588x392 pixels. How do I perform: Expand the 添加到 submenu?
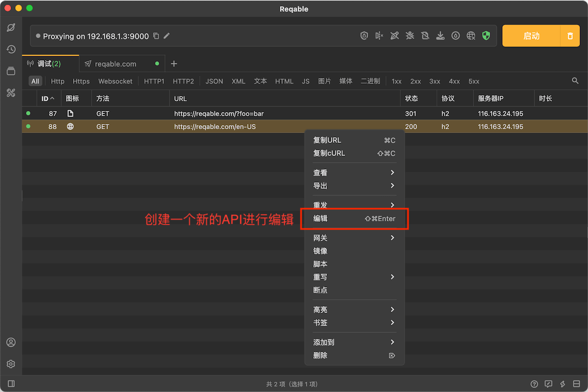pyautogui.click(x=354, y=342)
